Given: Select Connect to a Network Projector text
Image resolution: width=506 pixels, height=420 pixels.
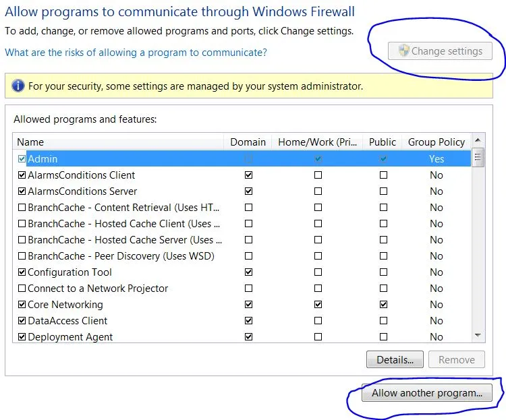Looking at the screenshot, I should 98,288.
